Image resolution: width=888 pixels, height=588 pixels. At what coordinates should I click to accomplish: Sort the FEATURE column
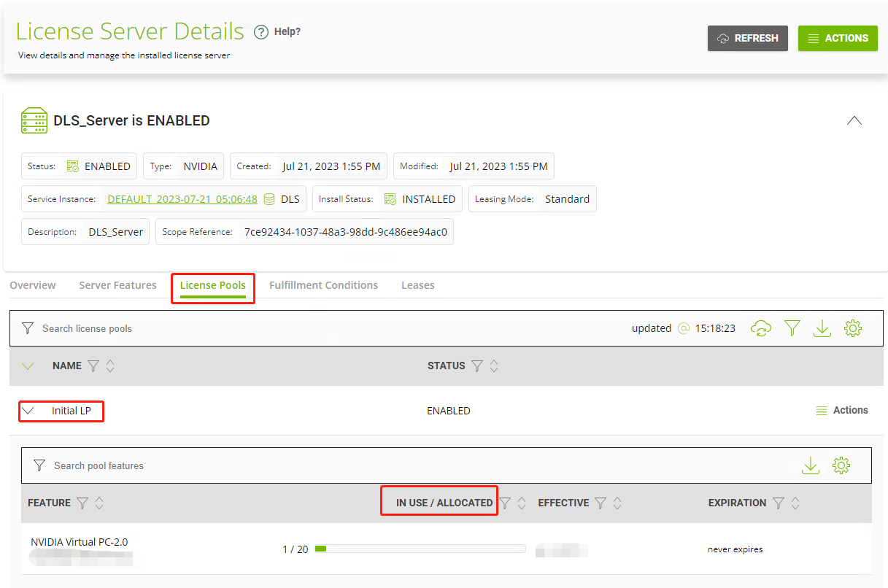[99, 503]
